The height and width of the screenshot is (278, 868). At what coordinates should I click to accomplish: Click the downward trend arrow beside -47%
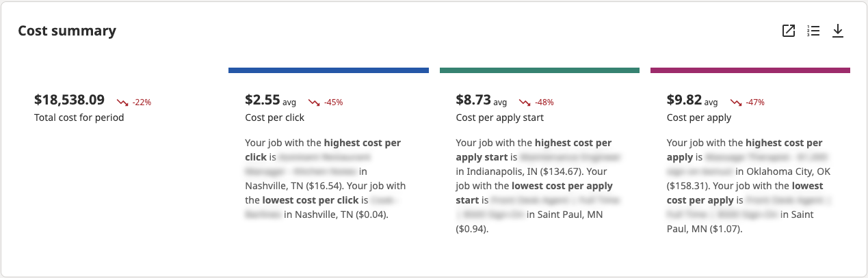tap(736, 102)
